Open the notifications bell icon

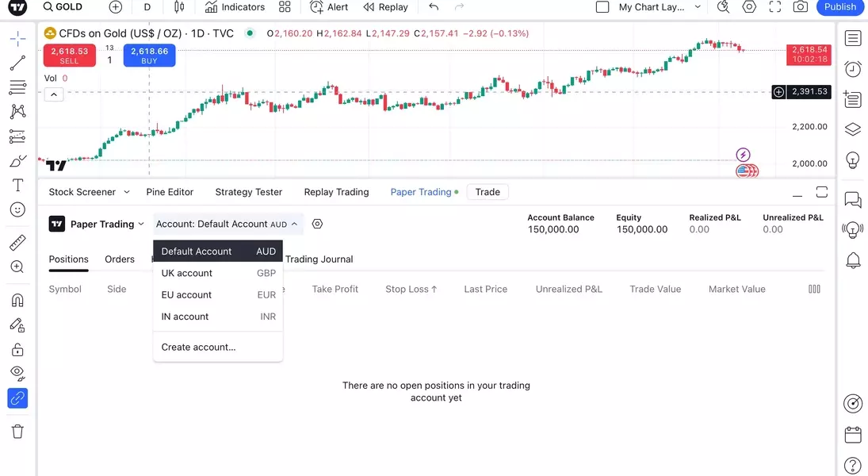[x=853, y=260]
